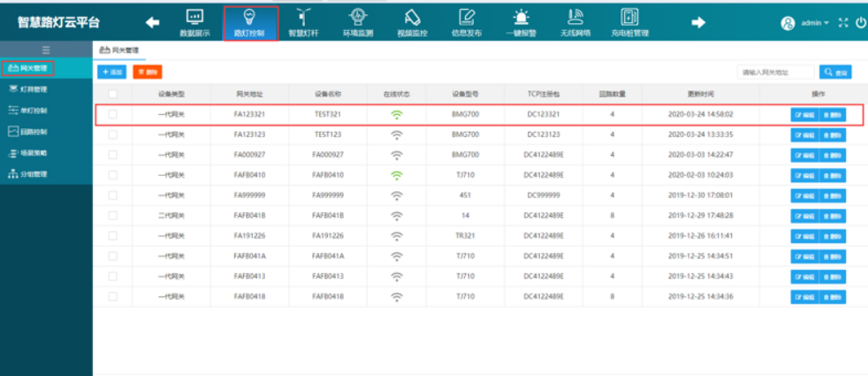This screenshot has width=868, height=376.
Task: Toggle the select-all checkbox in table header
Action: [x=112, y=94]
